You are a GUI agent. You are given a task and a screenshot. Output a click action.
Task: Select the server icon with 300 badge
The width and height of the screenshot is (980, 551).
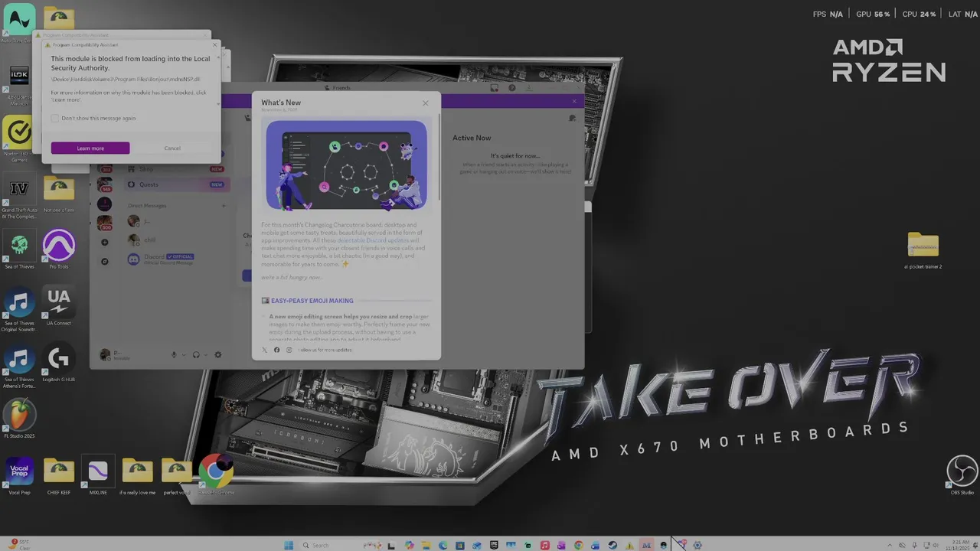click(x=105, y=224)
